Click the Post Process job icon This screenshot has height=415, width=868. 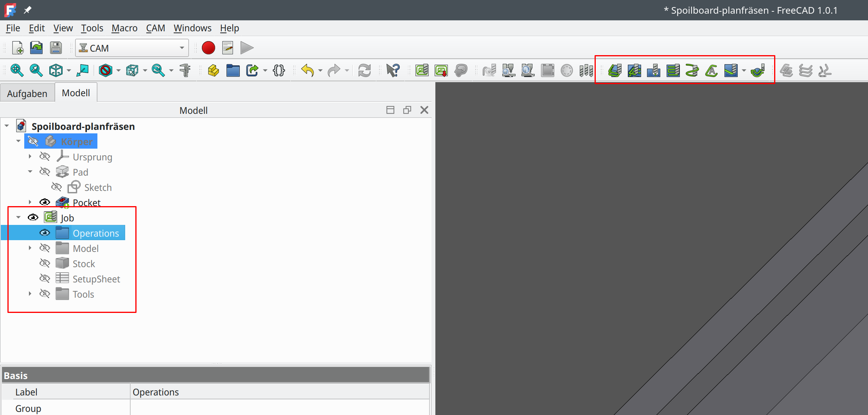[441, 71]
